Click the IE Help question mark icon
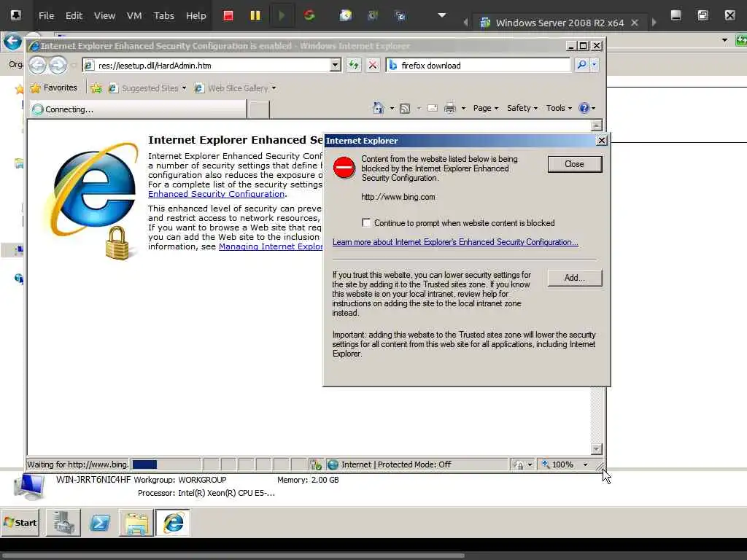 [x=584, y=108]
